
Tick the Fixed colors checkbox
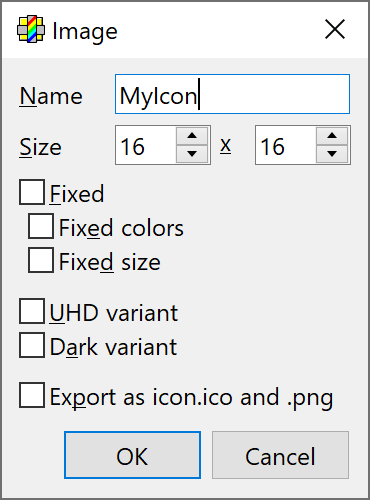41,226
